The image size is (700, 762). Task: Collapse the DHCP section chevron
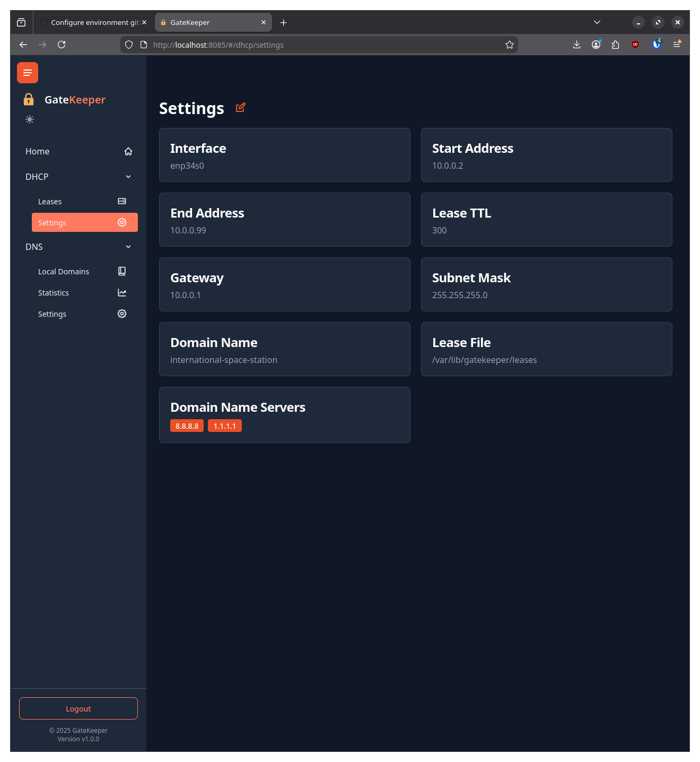coord(128,176)
